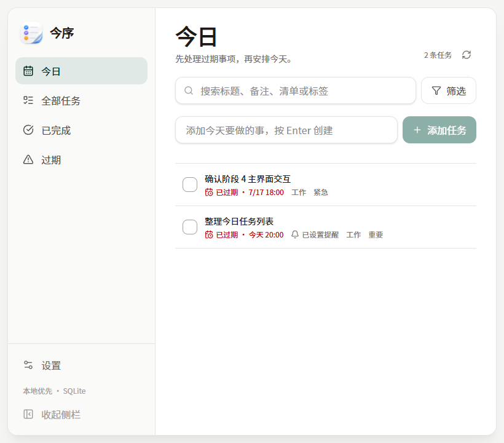504x443 pixels.
Task: Click the 今序 app logo icon
Action: 31,33
